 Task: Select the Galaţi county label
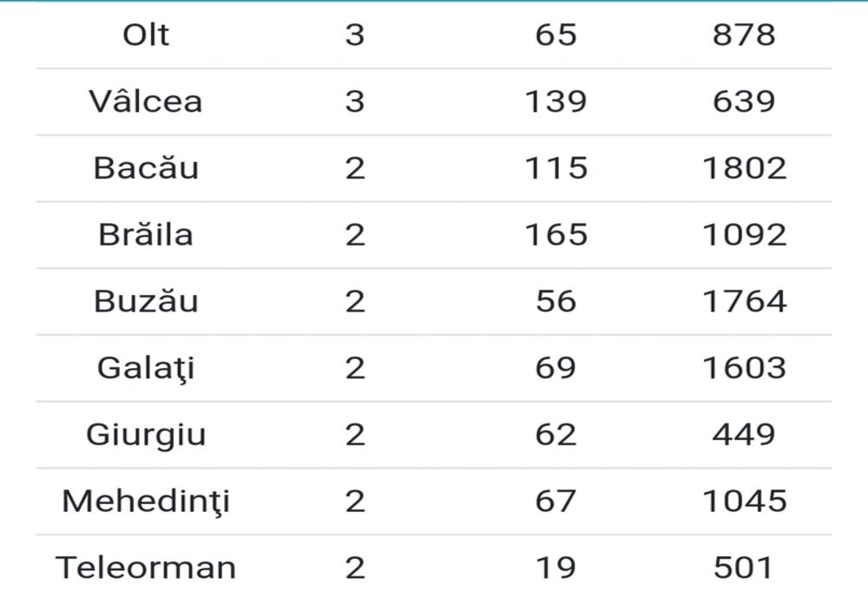146,368
